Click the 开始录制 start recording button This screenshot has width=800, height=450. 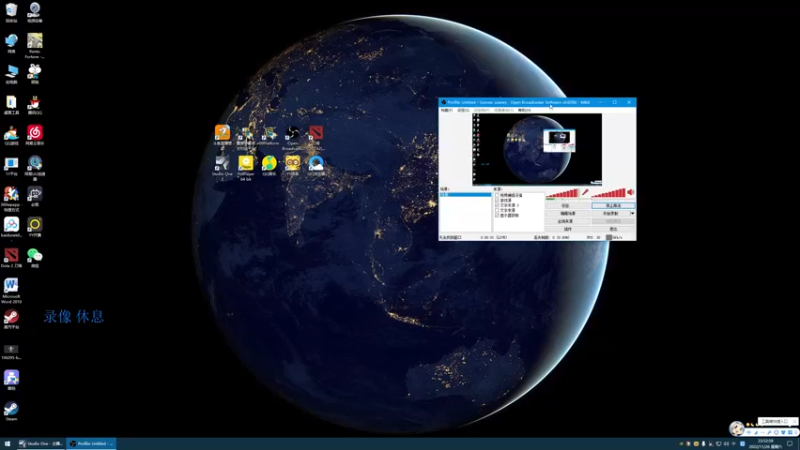click(x=611, y=213)
